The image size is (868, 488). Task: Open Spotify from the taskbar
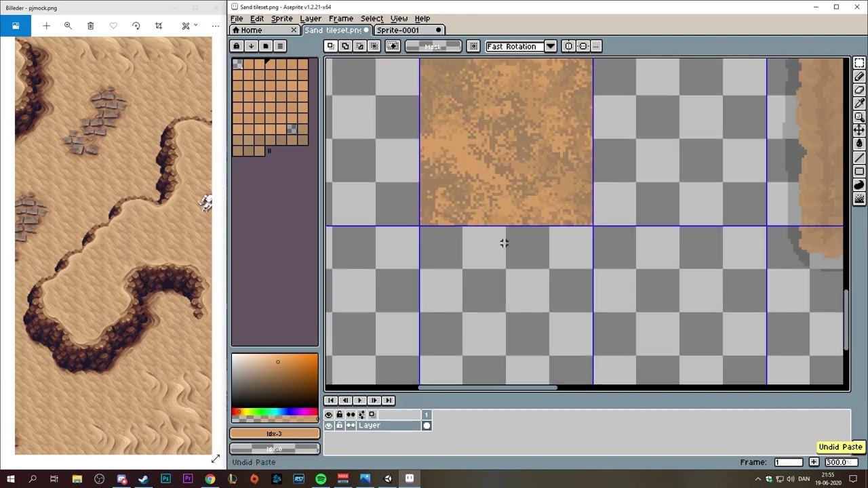pyautogui.click(x=321, y=479)
